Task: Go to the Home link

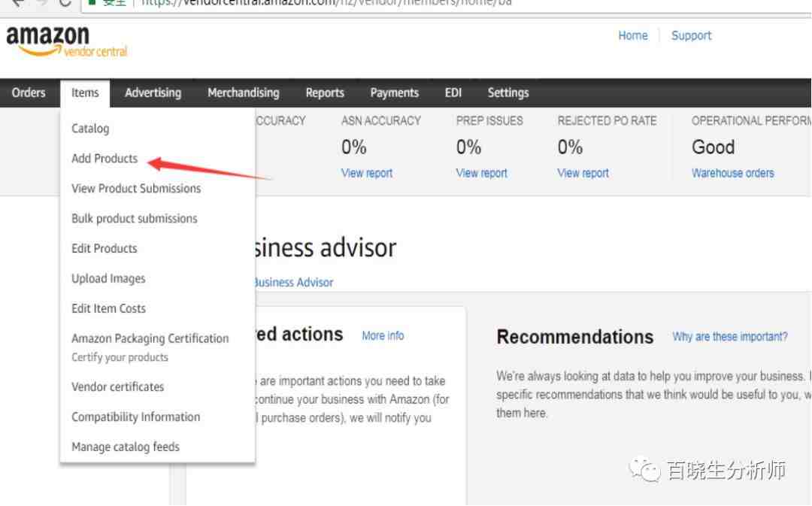Action: [x=633, y=36]
